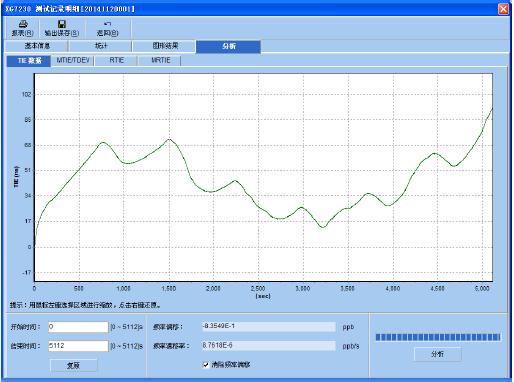Switch to the MTIE/TDEV sub-tab

(x=73, y=60)
